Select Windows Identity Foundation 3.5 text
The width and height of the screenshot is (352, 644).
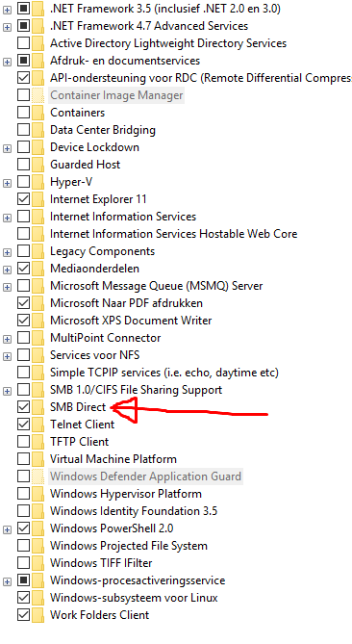134,511
